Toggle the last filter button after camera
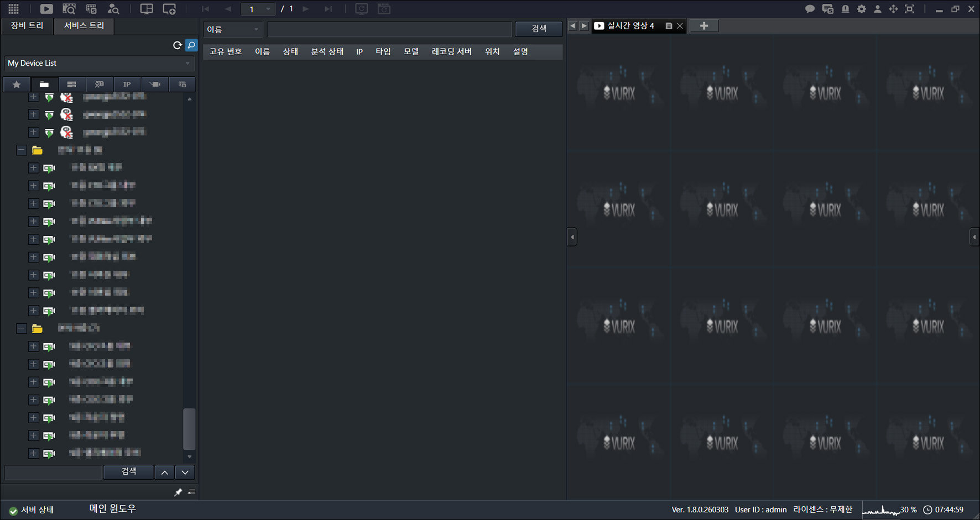Viewport: 980px width, 520px height. click(x=183, y=85)
